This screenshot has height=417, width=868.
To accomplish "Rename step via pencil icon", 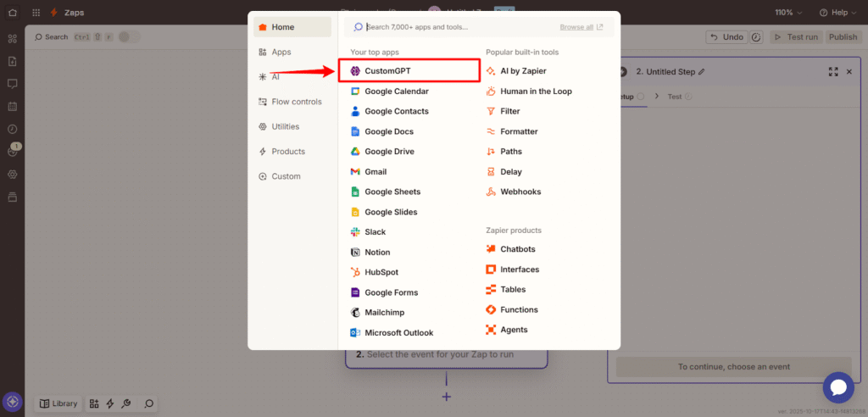I will click(702, 71).
